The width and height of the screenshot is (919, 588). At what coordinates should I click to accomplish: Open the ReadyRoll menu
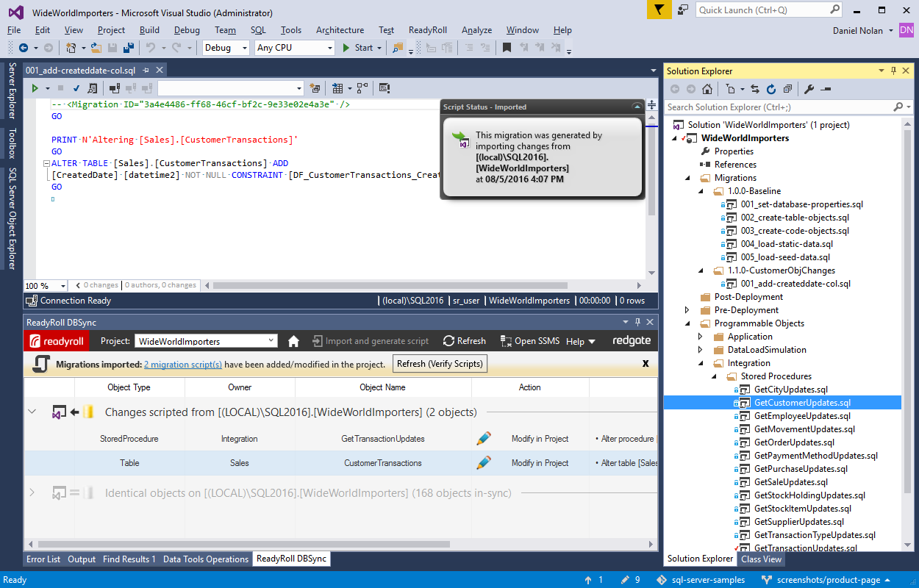[x=427, y=30]
